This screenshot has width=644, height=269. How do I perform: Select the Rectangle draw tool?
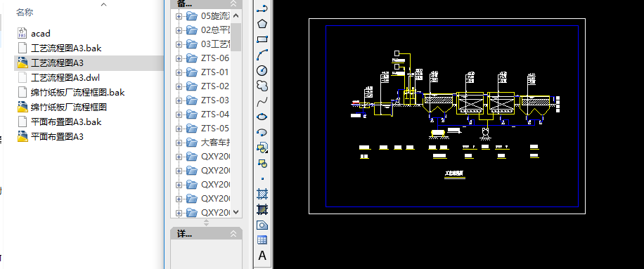click(262, 39)
